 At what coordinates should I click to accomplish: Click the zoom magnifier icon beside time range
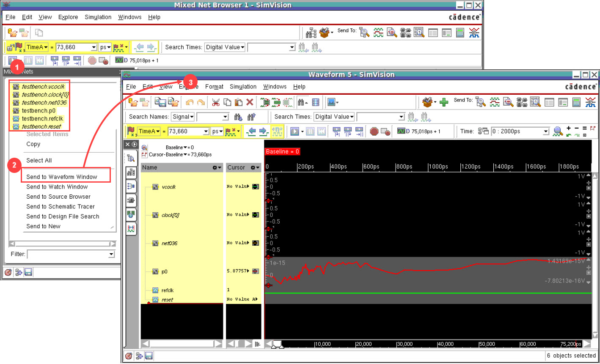558,131
